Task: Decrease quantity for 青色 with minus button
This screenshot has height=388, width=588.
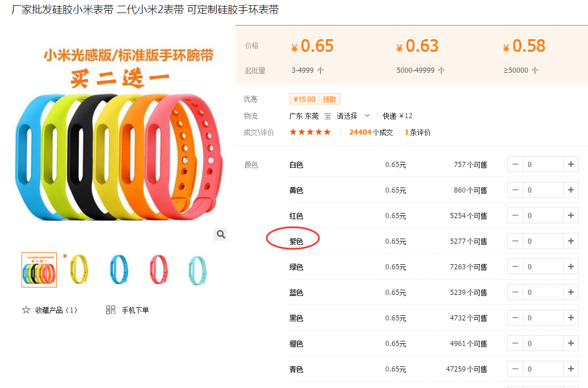Action: (x=515, y=369)
